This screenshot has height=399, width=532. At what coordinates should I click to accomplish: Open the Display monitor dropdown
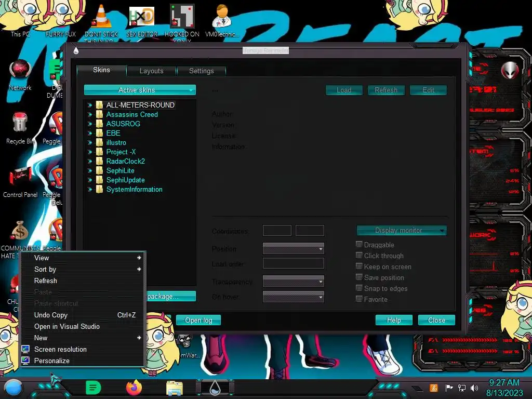point(402,230)
